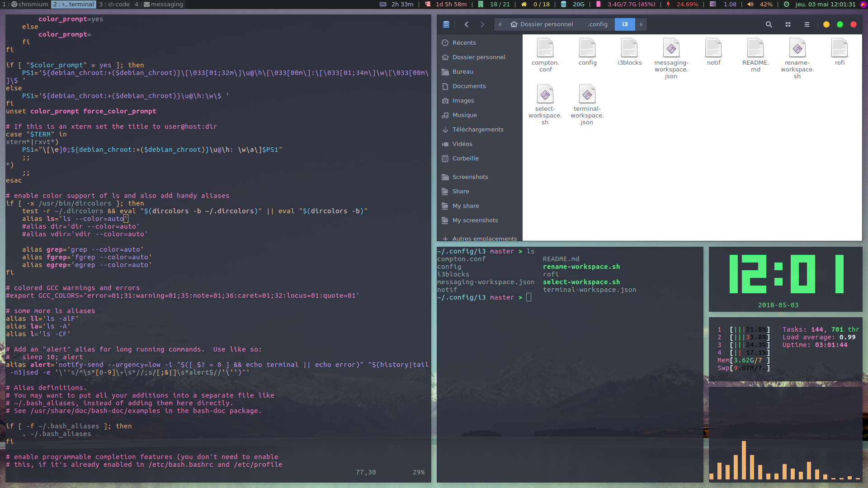Switch to chromium workspace 1

[25, 4]
